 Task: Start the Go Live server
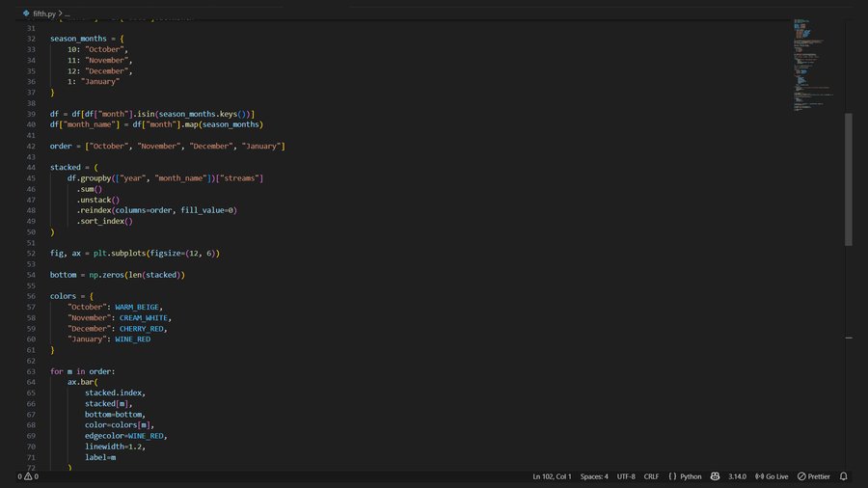click(x=772, y=476)
